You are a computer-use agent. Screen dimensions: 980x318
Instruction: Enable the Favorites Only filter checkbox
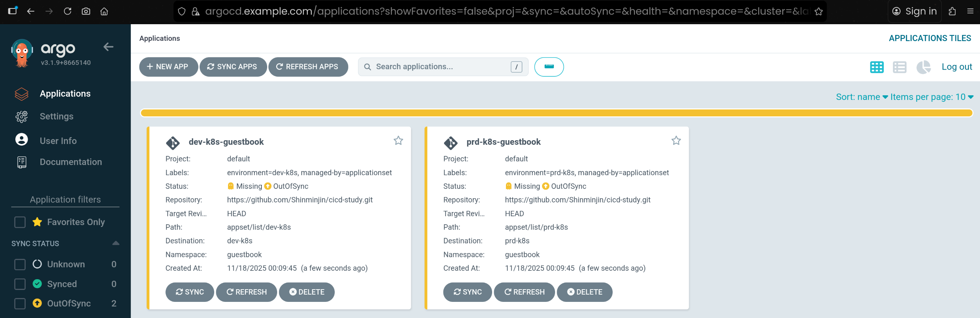[20, 222]
